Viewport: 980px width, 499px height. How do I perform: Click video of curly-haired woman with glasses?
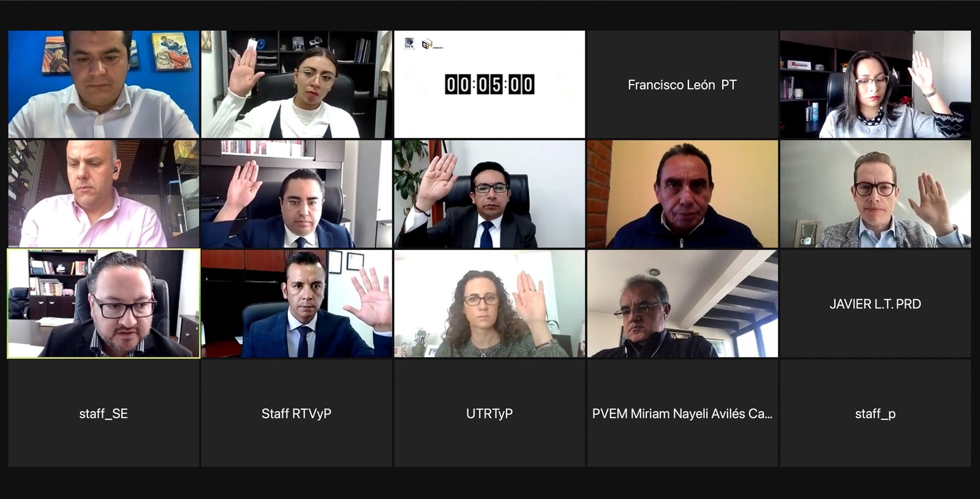[489, 303]
